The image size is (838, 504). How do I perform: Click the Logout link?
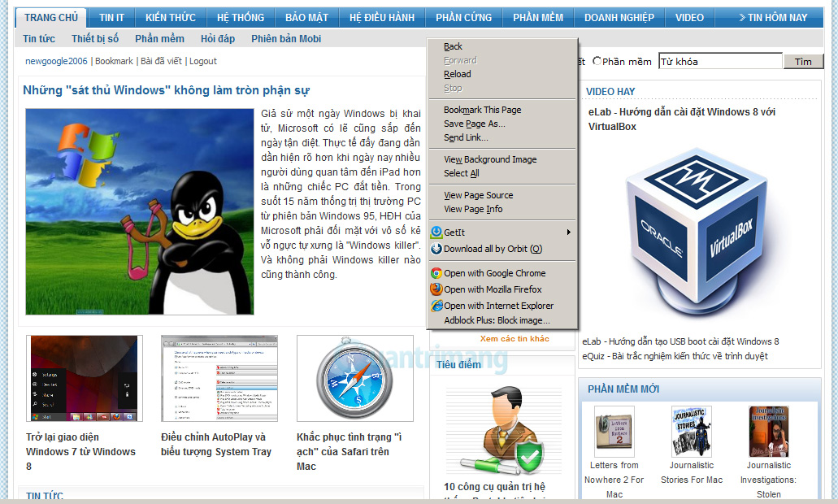[x=203, y=61]
